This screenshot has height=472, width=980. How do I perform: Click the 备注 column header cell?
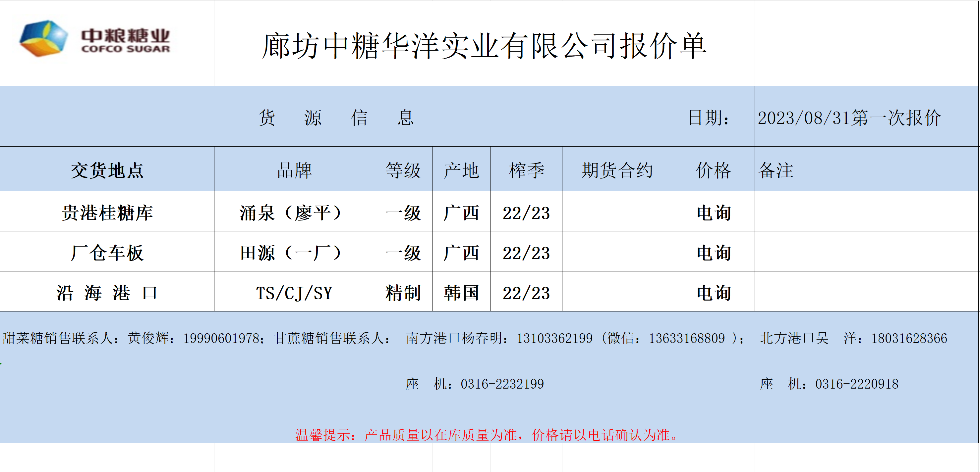[776, 170]
